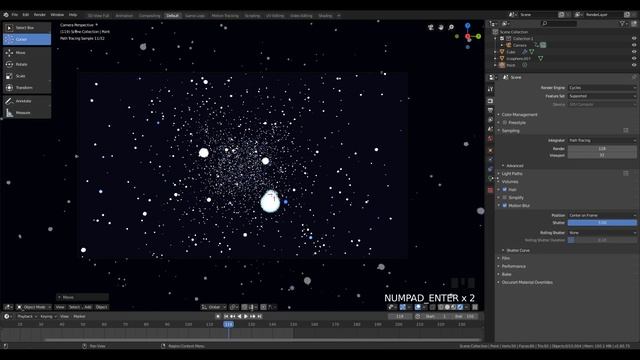Select the Scale tool
The height and width of the screenshot is (360, 640).
[x=27, y=76]
